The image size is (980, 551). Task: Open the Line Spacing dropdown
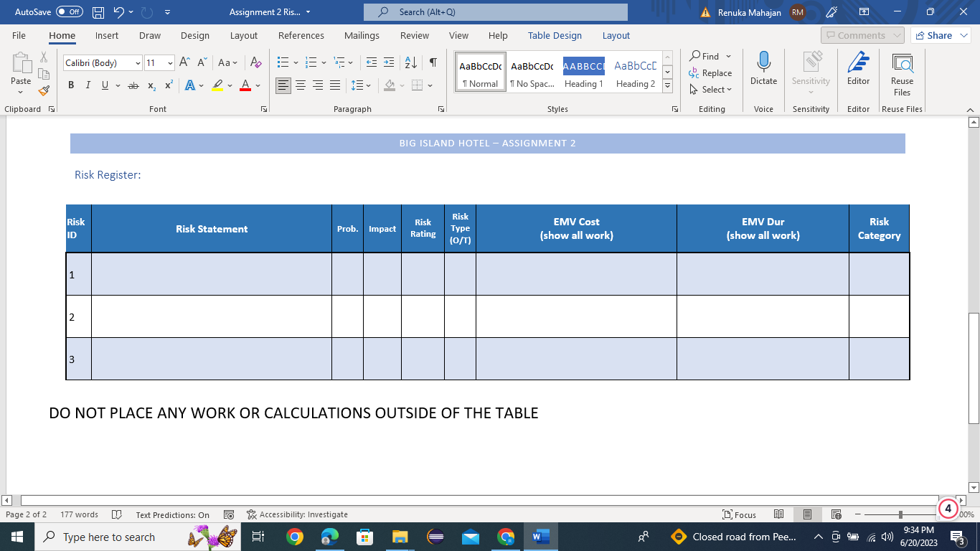point(361,85)
